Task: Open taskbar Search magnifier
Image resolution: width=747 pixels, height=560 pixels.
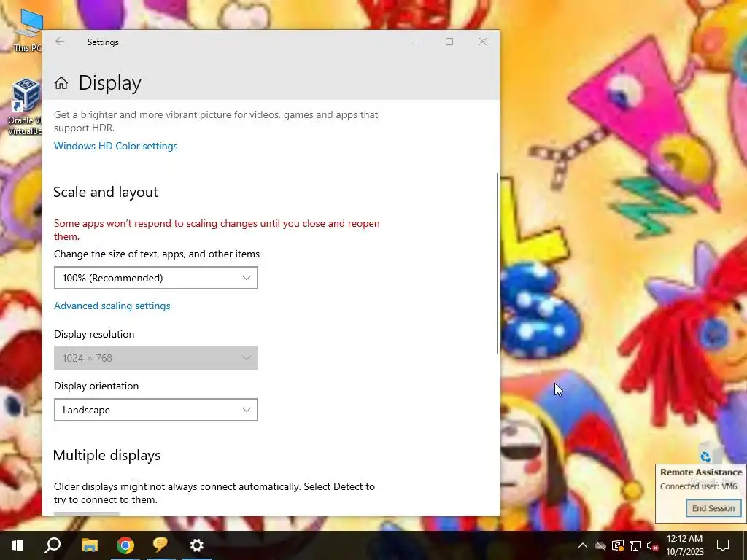Action: coord(53,545)
